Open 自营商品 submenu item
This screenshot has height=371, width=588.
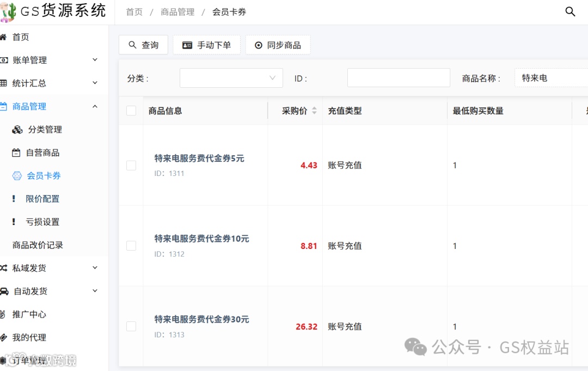coord(43,153)
